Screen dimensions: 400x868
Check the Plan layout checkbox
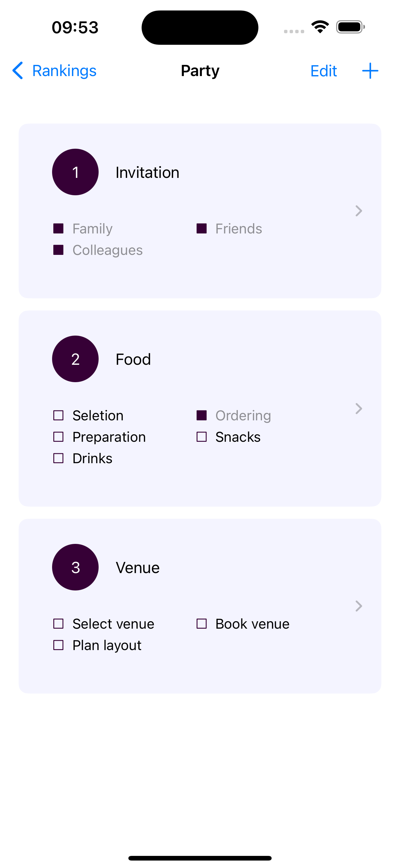coord(58,645)
